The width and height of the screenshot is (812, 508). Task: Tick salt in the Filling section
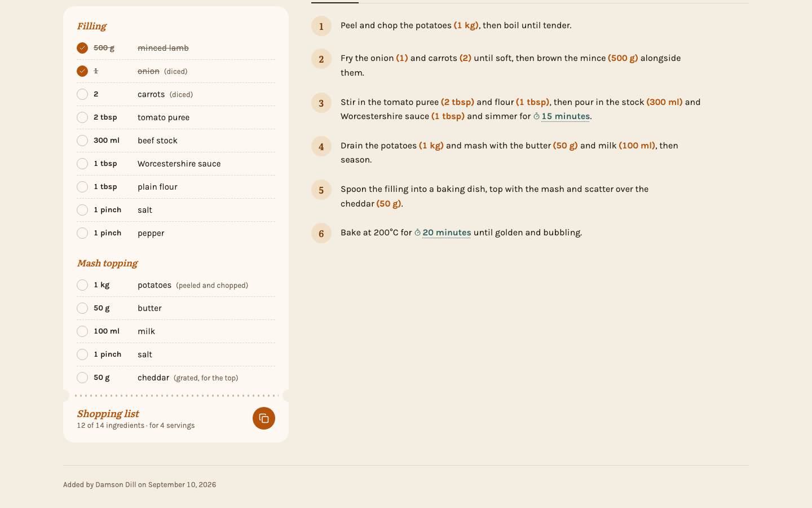[x=82, y=210]
